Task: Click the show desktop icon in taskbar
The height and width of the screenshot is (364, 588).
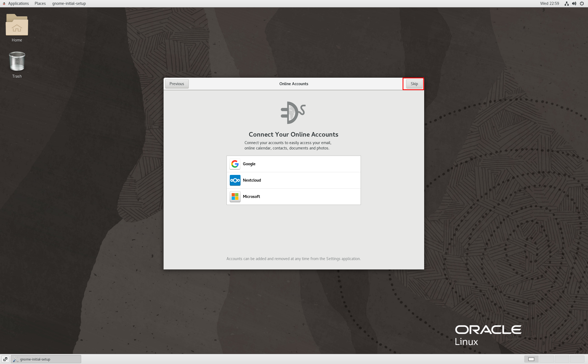Action: click(5, 359)
